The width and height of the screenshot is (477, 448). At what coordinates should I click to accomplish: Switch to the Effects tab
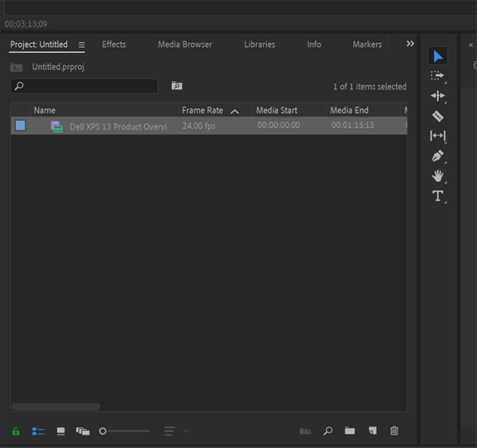tap(114, 44)
